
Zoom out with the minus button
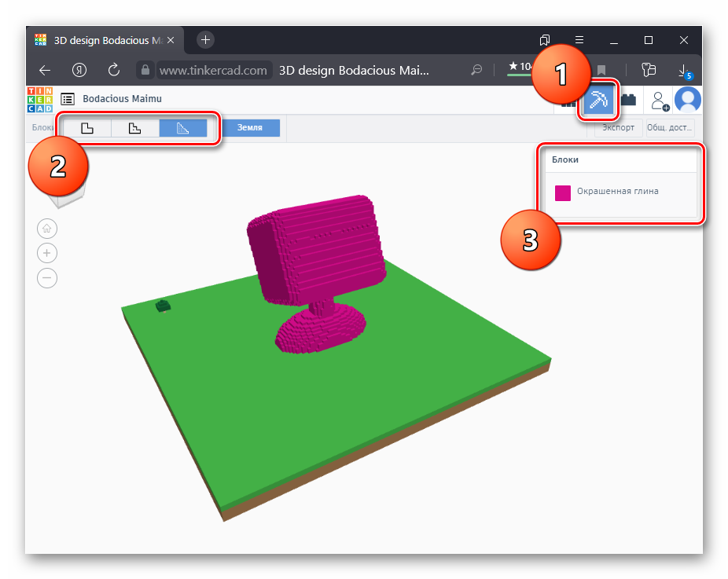47,277
